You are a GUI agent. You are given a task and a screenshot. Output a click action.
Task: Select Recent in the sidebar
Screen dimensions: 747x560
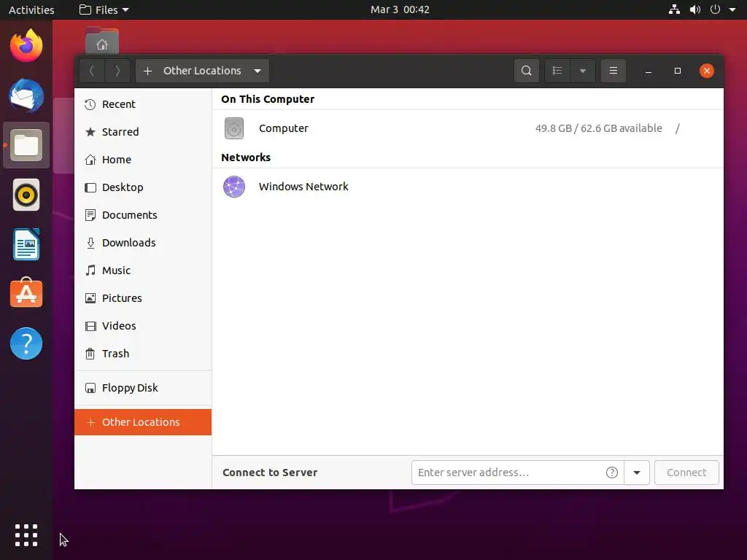pos(143,104)
